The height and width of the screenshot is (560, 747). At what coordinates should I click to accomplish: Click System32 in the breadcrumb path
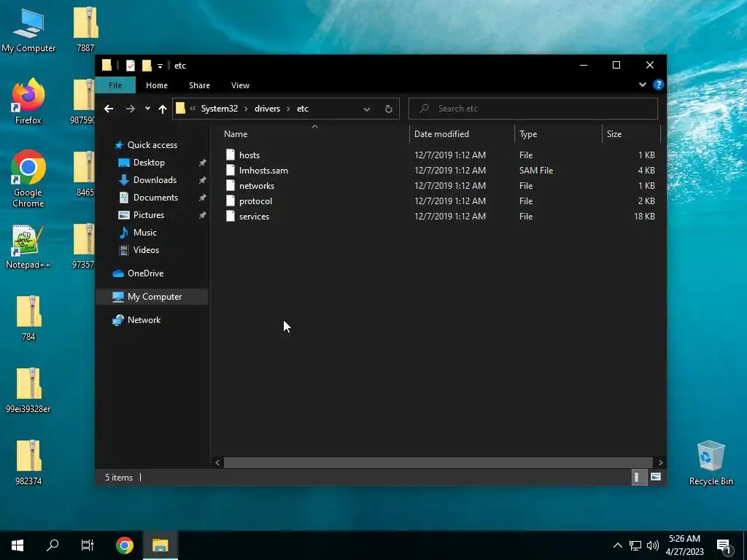[x=219, y=109]
